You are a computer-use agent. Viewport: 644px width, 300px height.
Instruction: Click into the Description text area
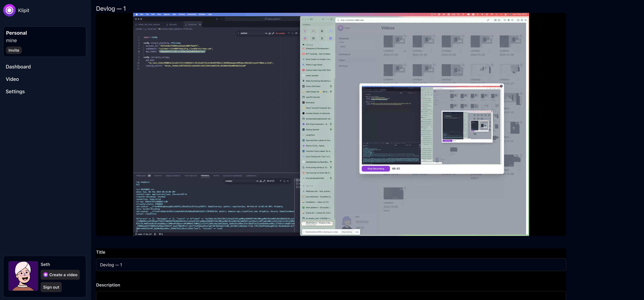[331, 296]
